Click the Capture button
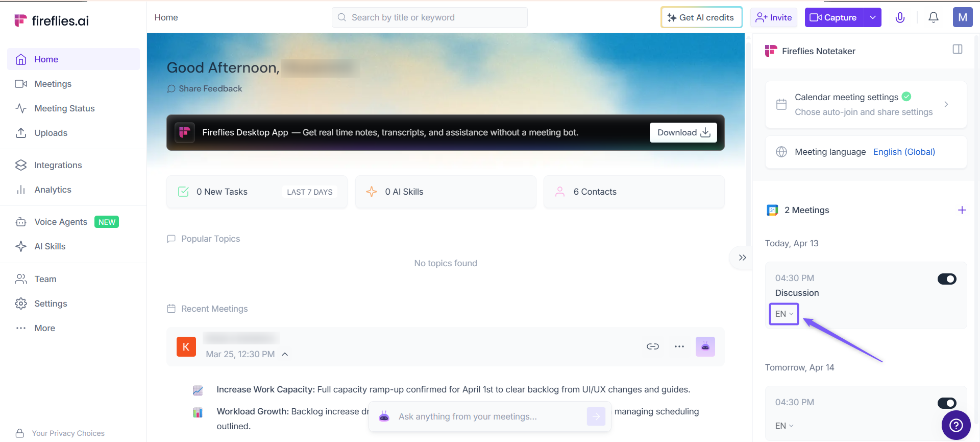 pyautogui.click(x=834, y=17)
